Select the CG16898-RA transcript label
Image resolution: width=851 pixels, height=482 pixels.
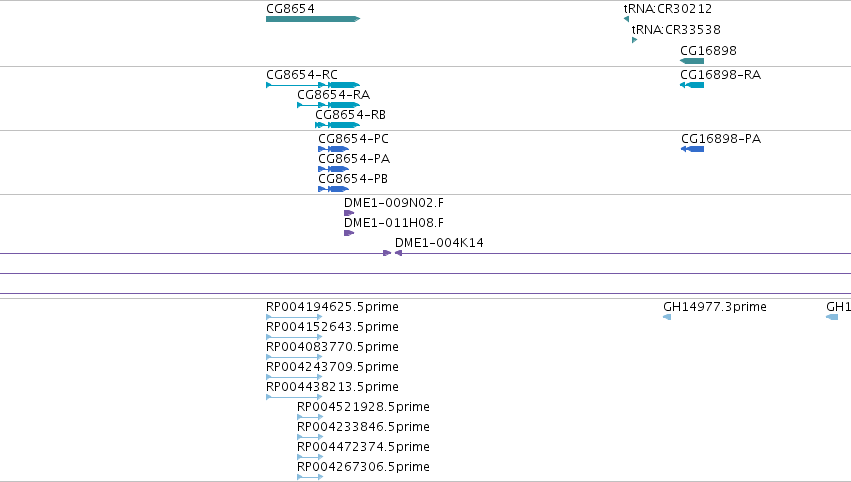coord(720,75)
